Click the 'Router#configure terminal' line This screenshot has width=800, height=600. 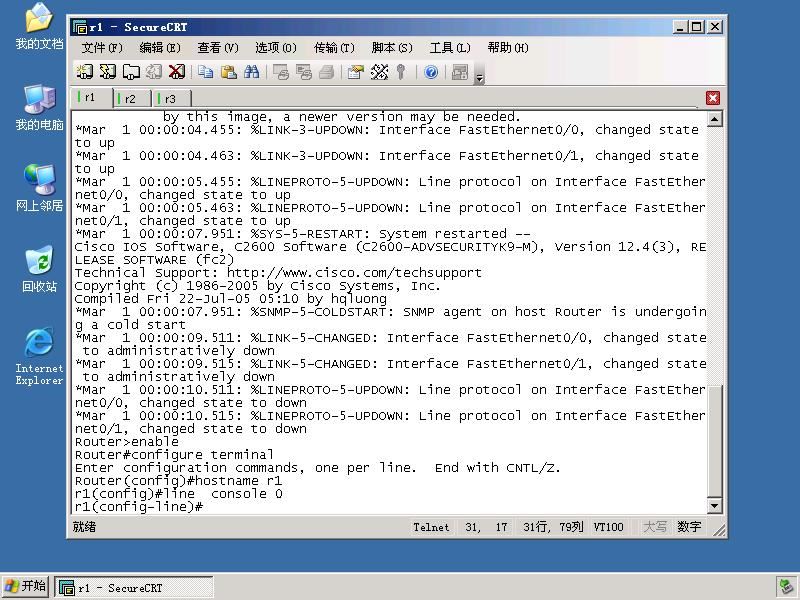coord(174,455)
